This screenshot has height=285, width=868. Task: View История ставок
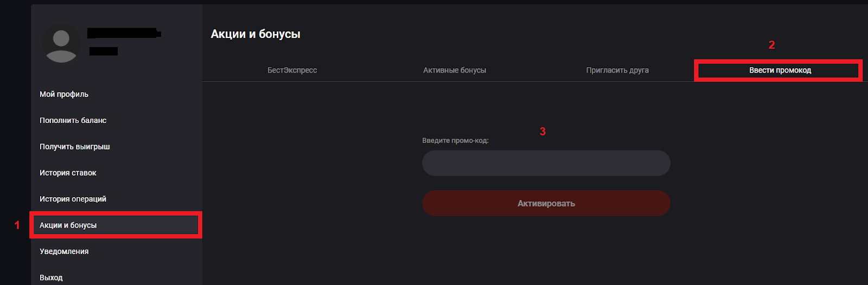[68, 173]
